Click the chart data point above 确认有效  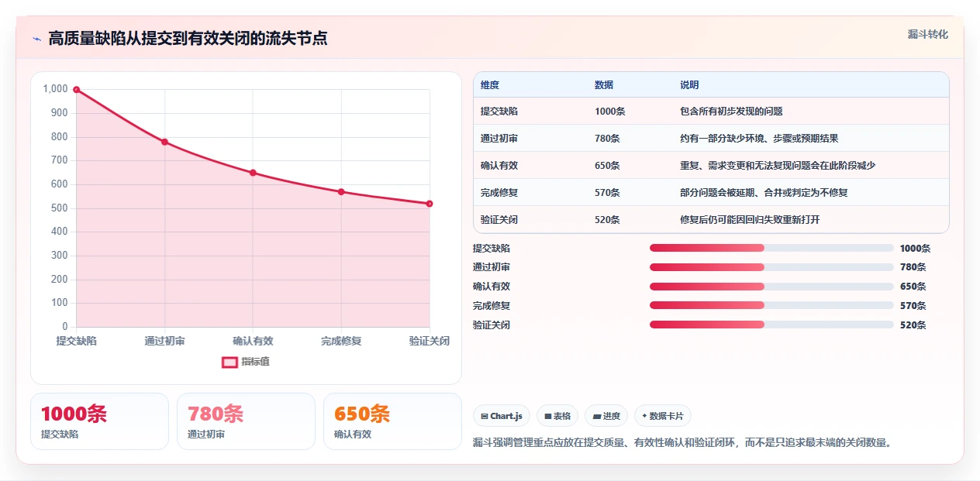(253, 173)
